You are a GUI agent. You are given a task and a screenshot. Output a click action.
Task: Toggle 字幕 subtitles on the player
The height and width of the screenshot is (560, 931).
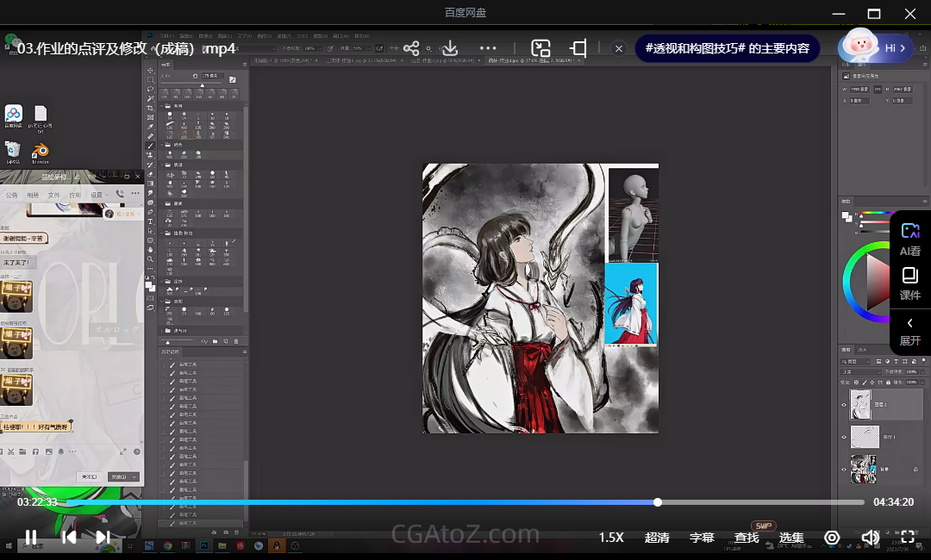[702, 537]
